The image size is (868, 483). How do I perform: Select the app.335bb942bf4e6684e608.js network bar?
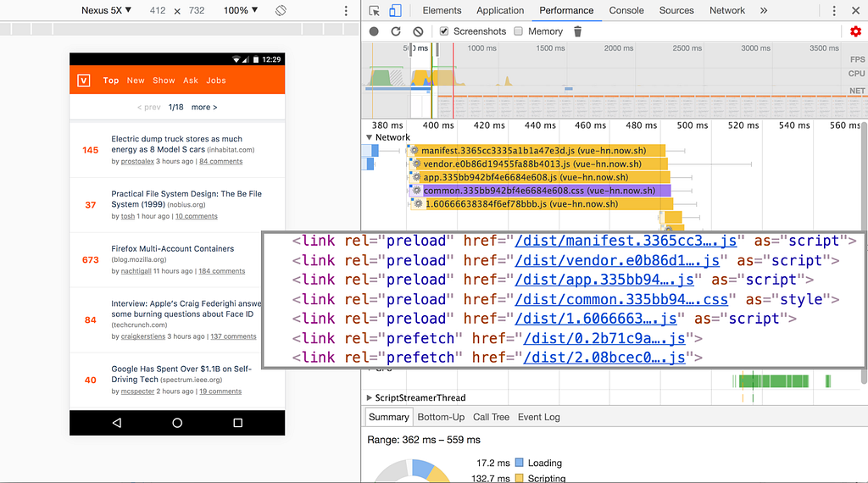tap(539, 177)
